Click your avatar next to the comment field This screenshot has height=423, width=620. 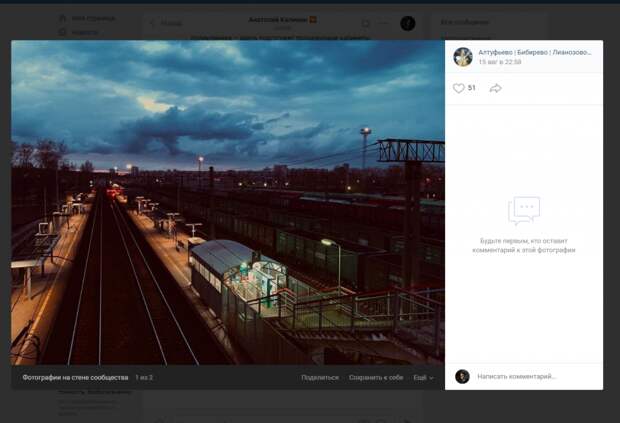point(462,376)
